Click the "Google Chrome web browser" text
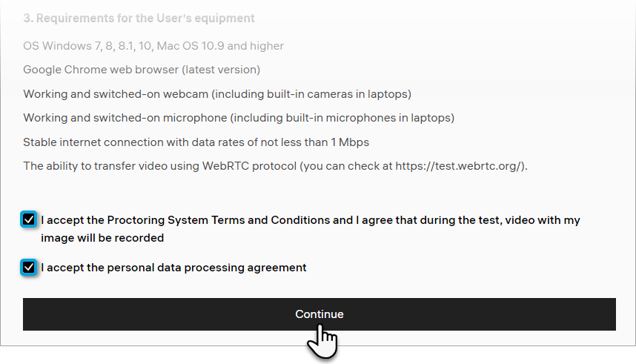This screenshot has width=636, height=364. 96,70
